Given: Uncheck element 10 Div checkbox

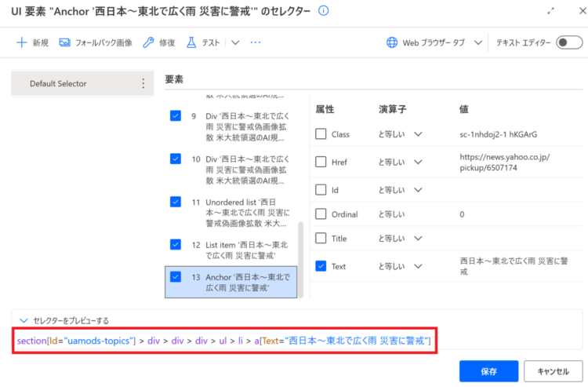Looking at the screenshot, I should coord(176,159).
